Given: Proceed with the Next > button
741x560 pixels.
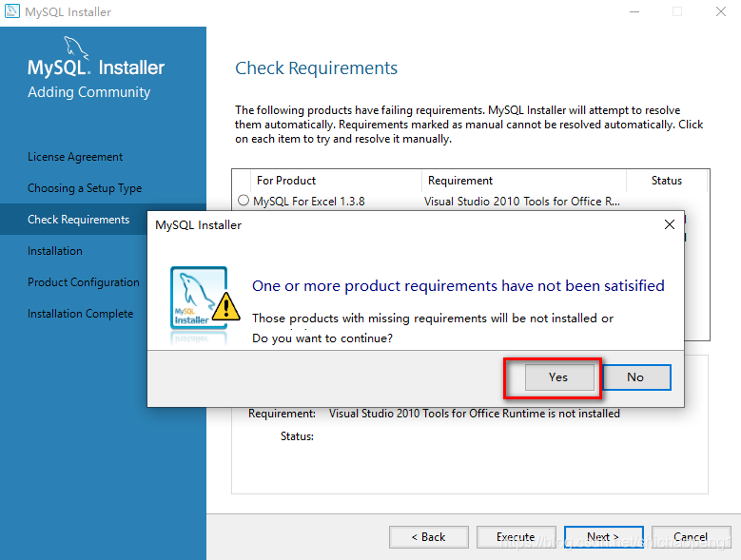Looking at the screenshot, I should [x=603, y=537].
